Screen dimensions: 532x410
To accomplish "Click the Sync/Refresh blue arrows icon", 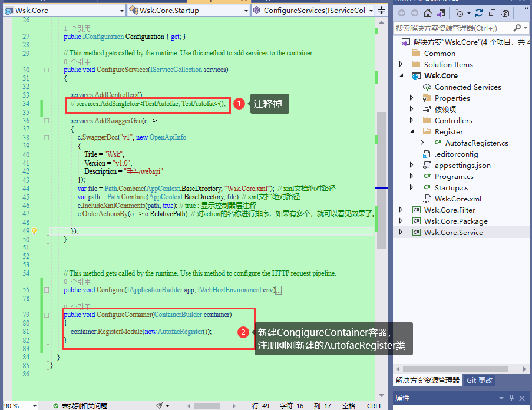I will point(479,13).
